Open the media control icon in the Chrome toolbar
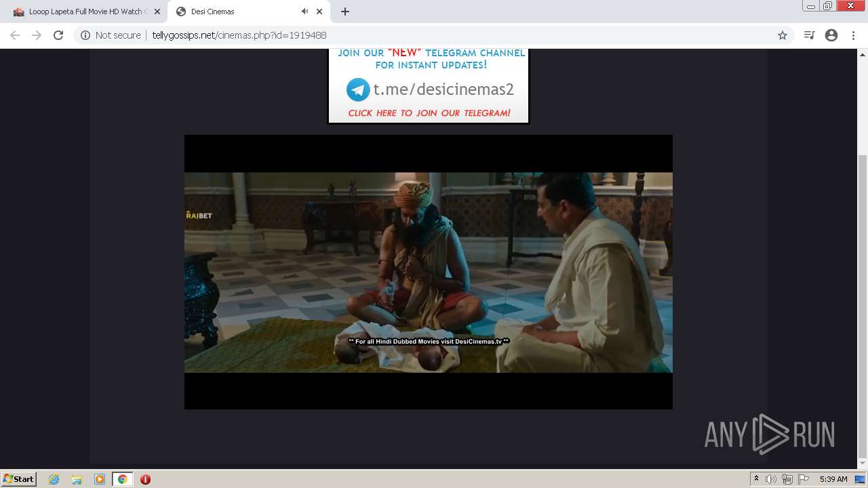Screen dimensions: 868x488 pos(809,35)
